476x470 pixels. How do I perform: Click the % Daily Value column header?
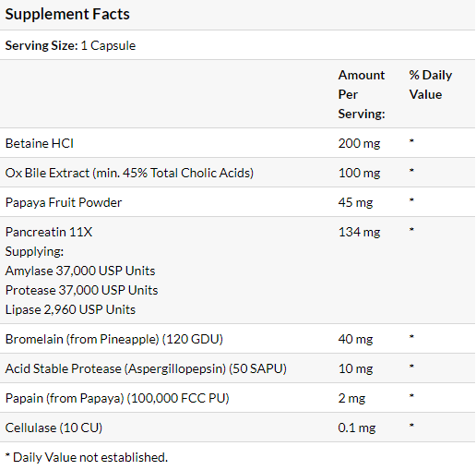431,85
